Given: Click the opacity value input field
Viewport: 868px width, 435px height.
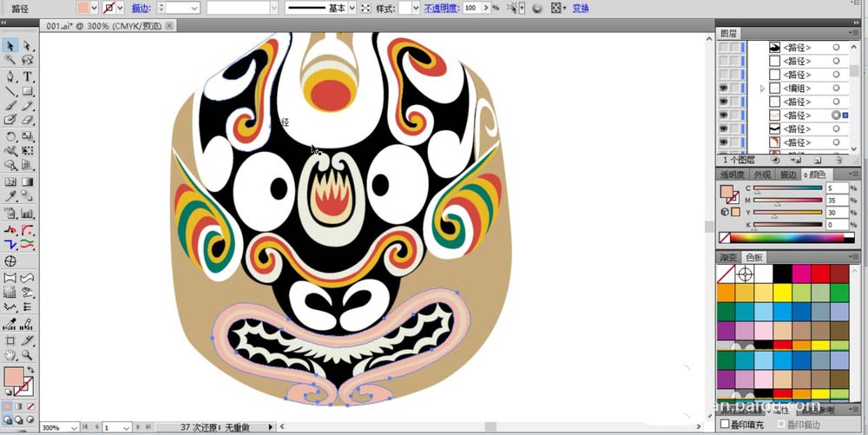Looking at the screenshot, I should (x=473, y=8).
